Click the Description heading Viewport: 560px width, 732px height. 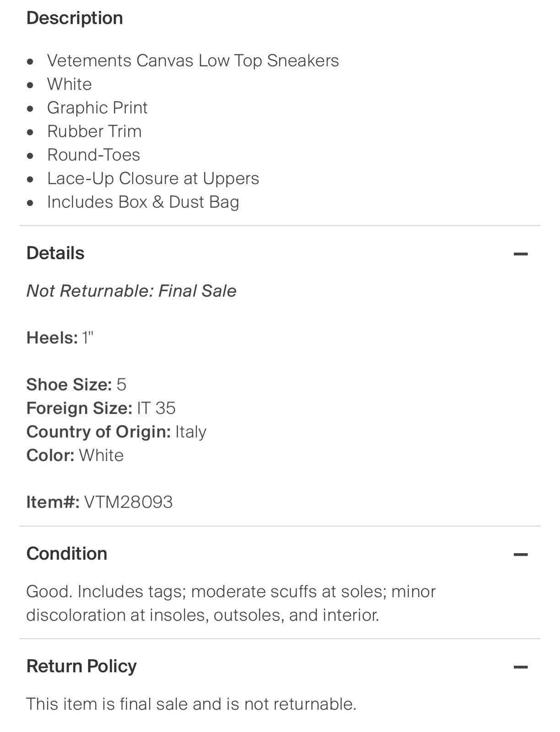(x=75, y=18)
